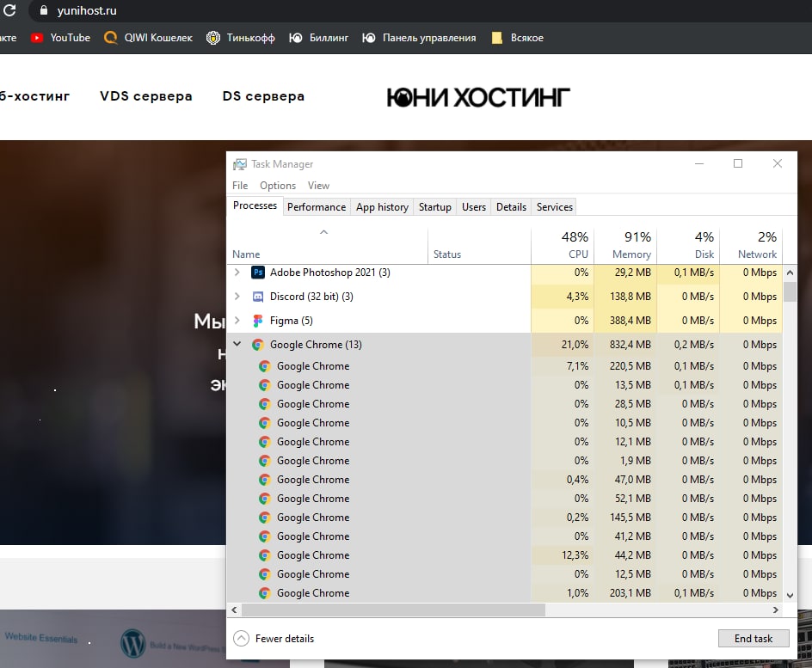Click the Discord process icon

[258, 297]
